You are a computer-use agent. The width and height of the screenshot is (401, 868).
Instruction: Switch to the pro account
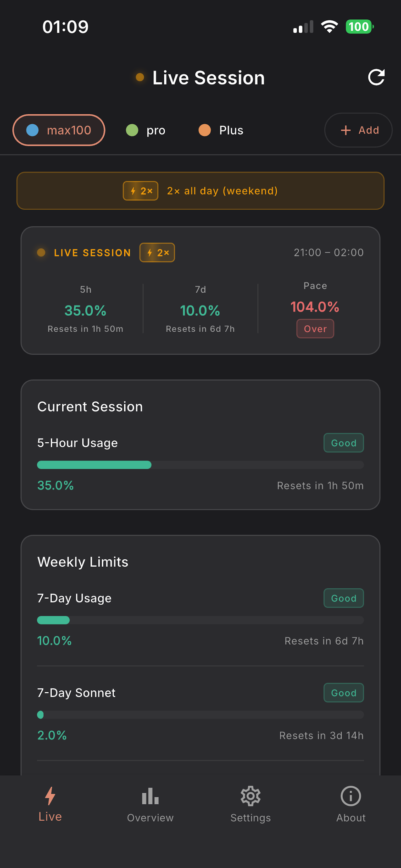tap(146, 130)
